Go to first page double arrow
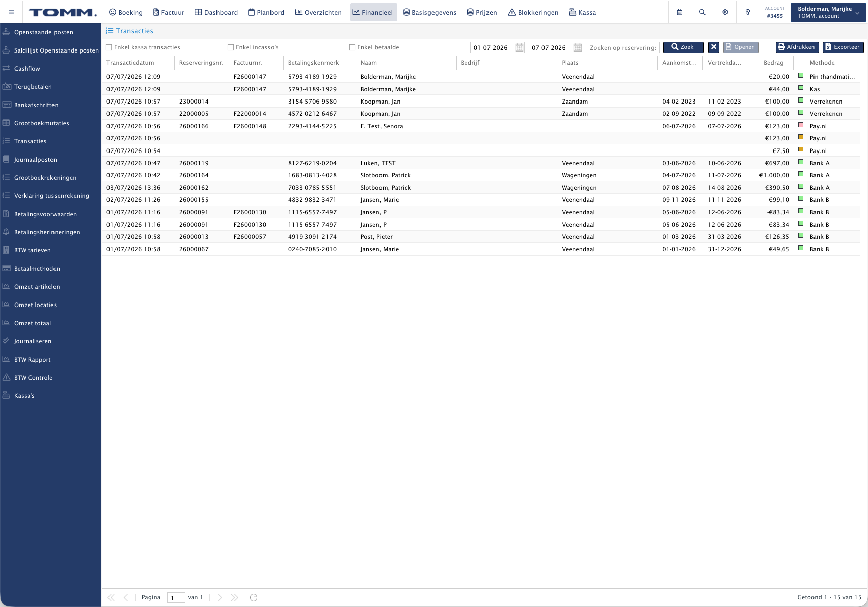Image resolution: width=868 pixels, height=607 pixels. (x=112, y=597)
